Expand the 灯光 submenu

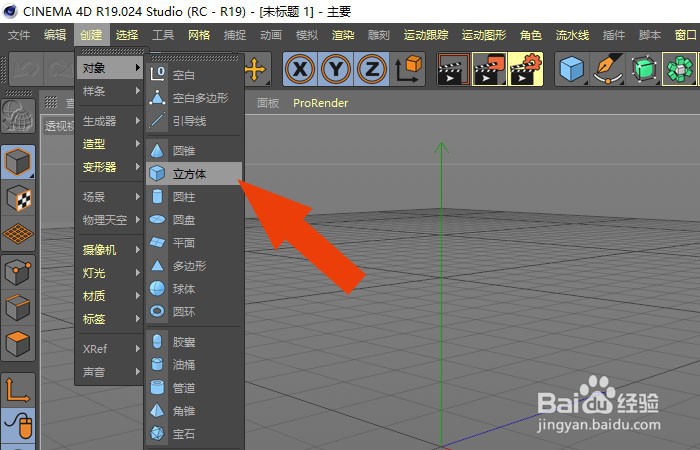[109, 273]
